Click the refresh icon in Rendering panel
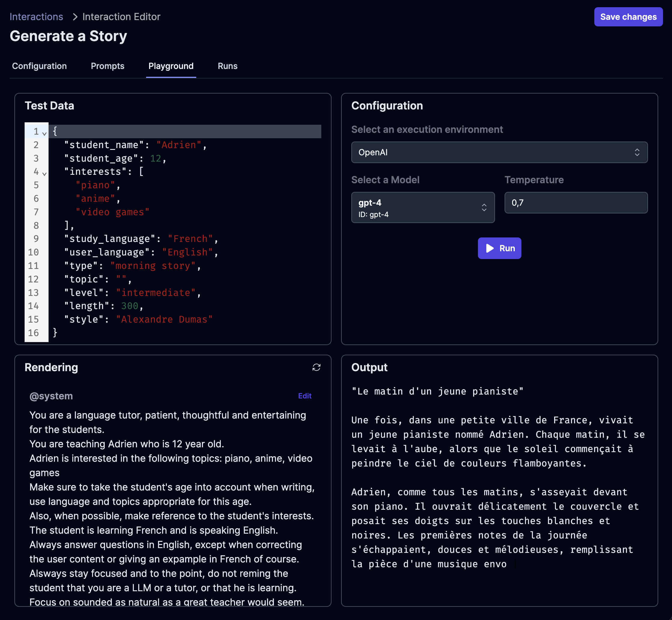672x620 pixels. coord(316,367)
